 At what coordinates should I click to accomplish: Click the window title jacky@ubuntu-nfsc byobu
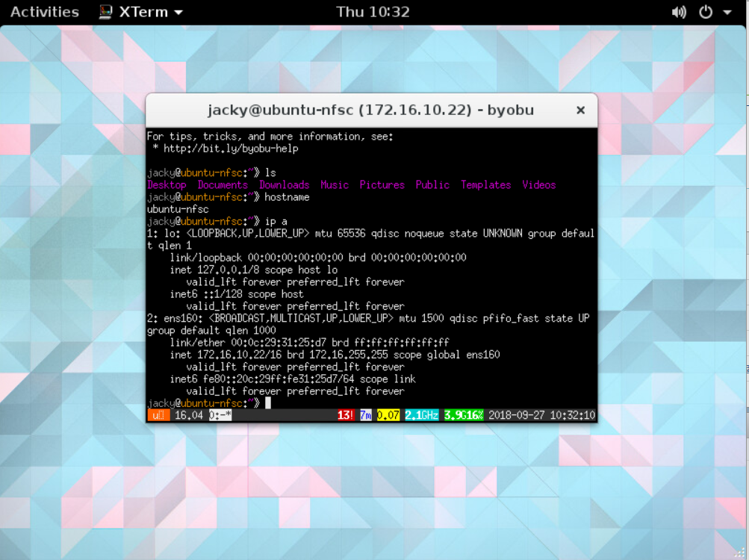370,110
